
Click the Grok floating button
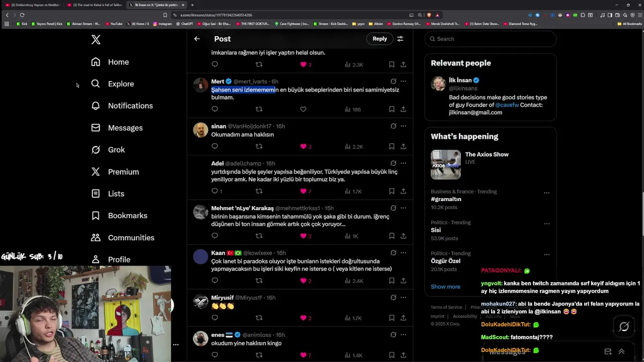[x=624, y=327]
